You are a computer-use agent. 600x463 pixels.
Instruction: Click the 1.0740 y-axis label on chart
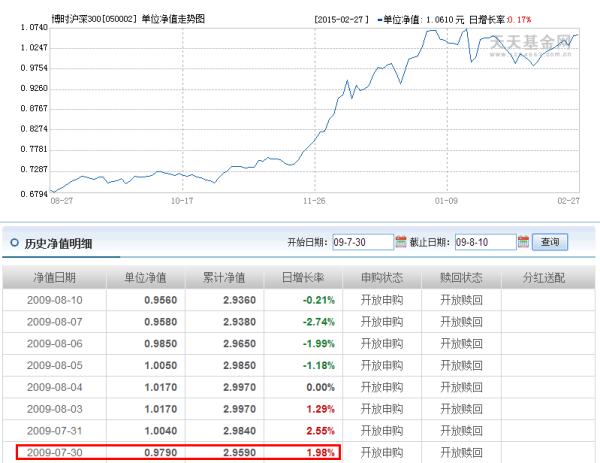tap(33, 28)
